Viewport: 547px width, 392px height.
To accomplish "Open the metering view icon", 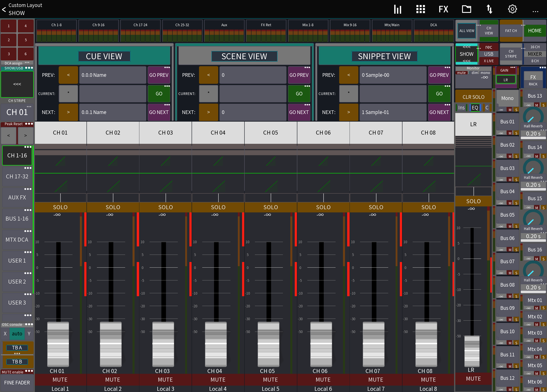I will point(397,9).
